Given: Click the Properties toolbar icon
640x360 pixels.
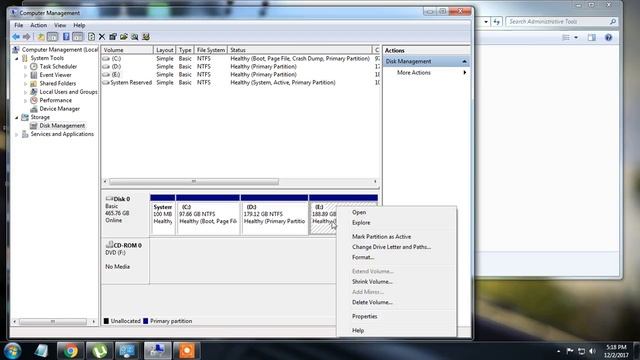Looking at the screenshot, I should click(x=113, y=37).
